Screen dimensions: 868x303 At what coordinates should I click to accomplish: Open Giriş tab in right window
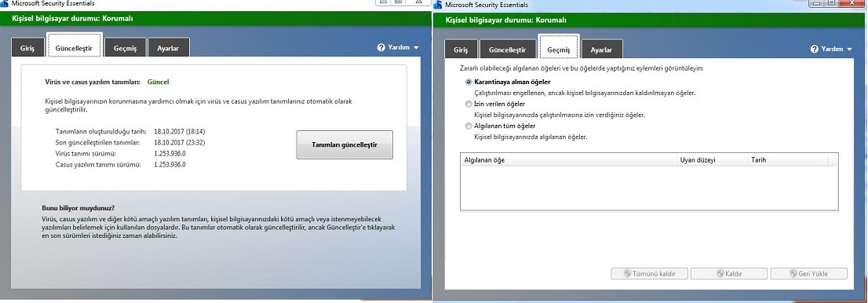(461, 49)
